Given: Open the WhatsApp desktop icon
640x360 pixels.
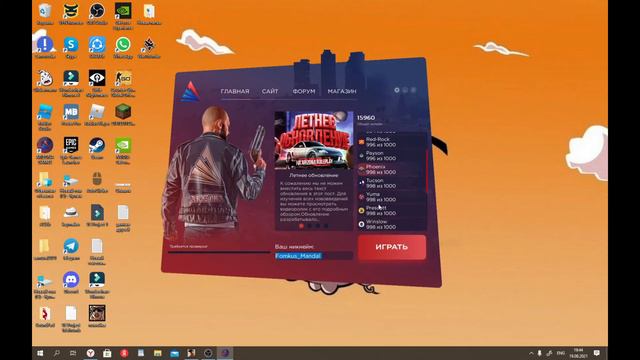Looking at the screenshot, I should [123, 47].
